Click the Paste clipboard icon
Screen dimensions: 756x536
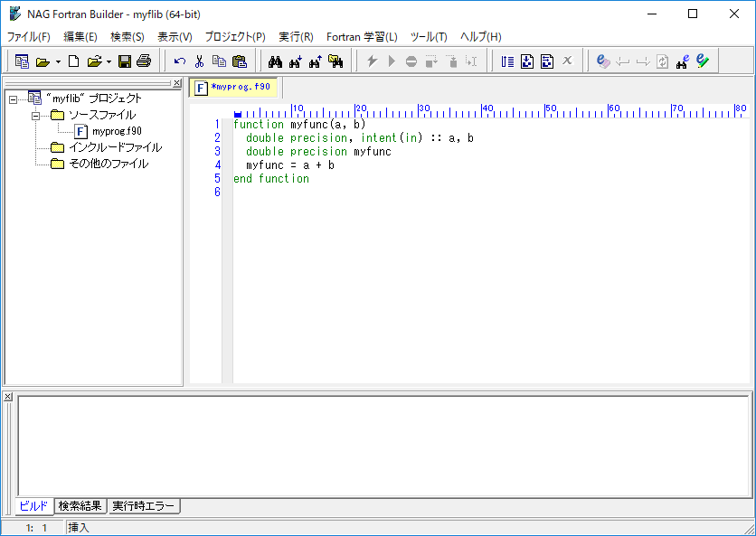(239, 61)
